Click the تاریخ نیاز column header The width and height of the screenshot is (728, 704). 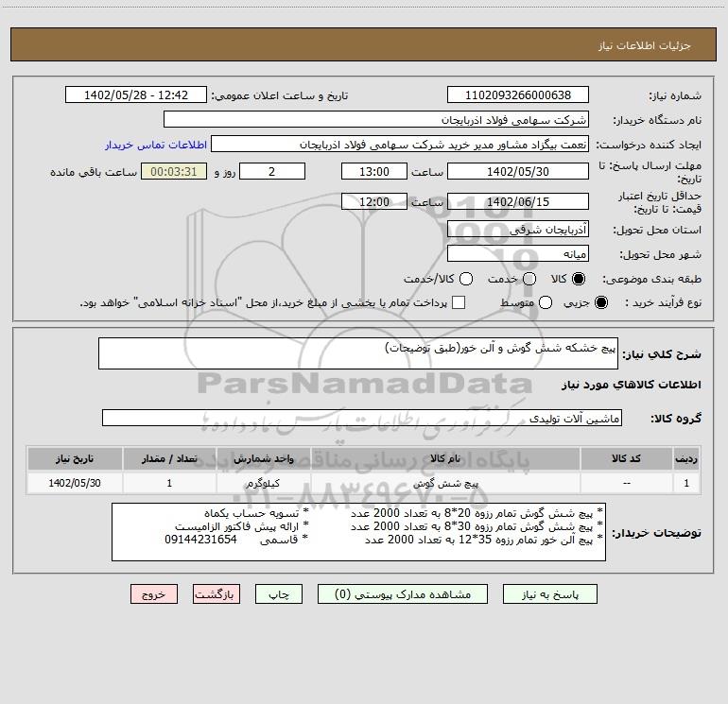(75, 458)
